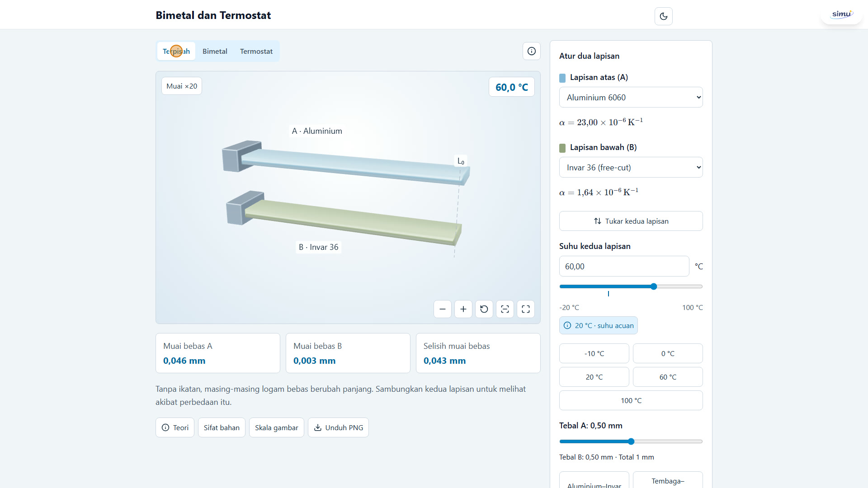Switch to the Bimetal tab

point(215,51)
